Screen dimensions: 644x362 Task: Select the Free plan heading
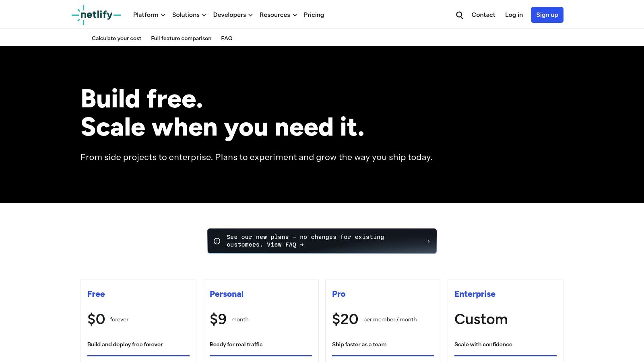click(x=96, y=294)
